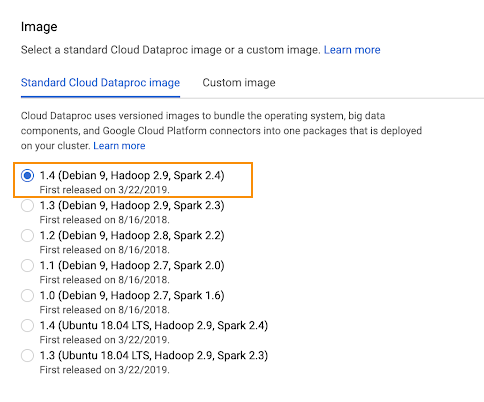Click label '1.3 (Debian 9, Hadoop 2.9, Spark 2.3)'
484x402 pixels.
pyautogui.click(x=132, y=205)
